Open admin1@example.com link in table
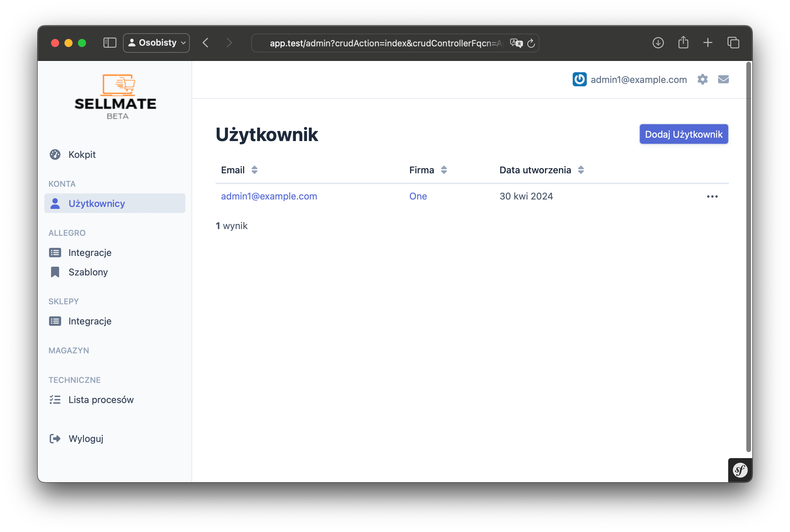Screen dimensions: 790x532 pos(269,196)
